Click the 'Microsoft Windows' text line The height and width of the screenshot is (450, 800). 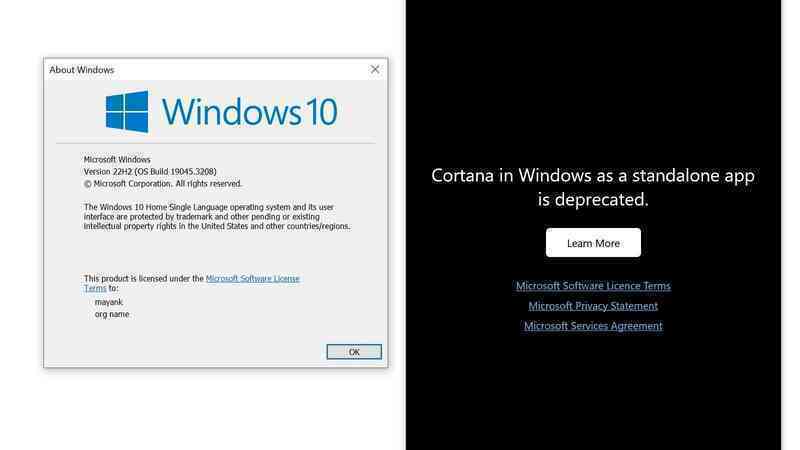[x=117, y=160]
